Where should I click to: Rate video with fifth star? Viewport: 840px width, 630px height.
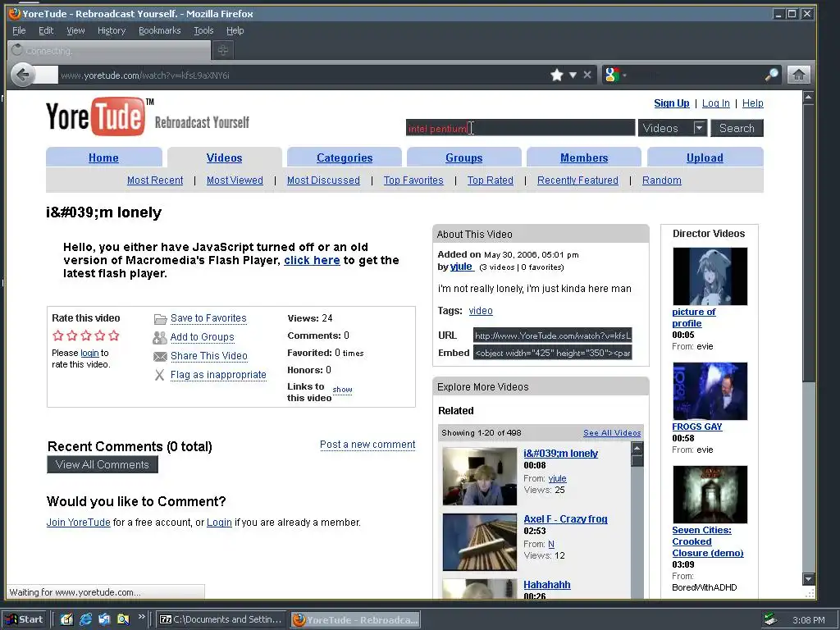point(113,336)
